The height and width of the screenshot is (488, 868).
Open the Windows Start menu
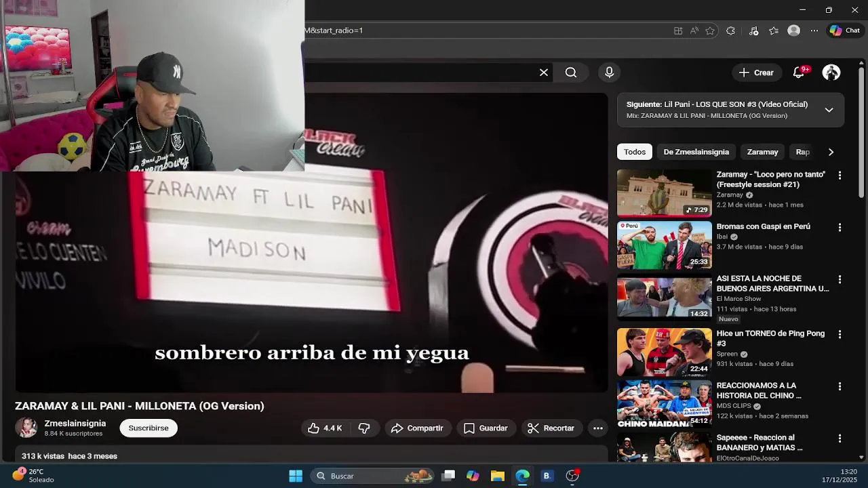tap(296, 476)
